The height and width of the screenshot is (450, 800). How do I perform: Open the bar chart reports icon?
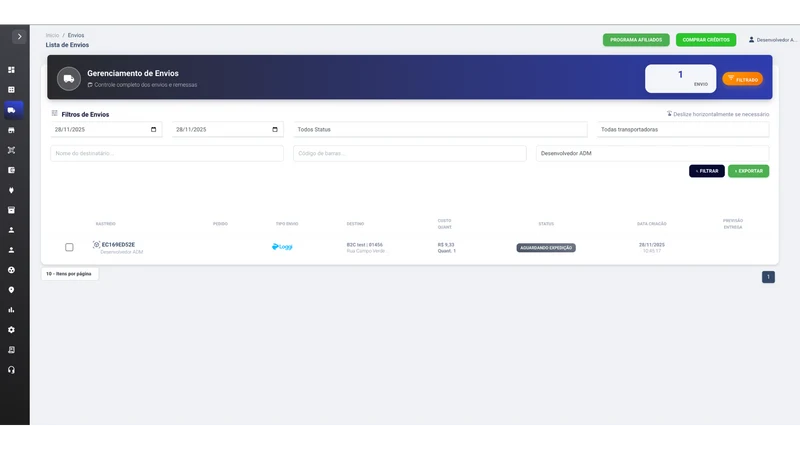(11, 310)
